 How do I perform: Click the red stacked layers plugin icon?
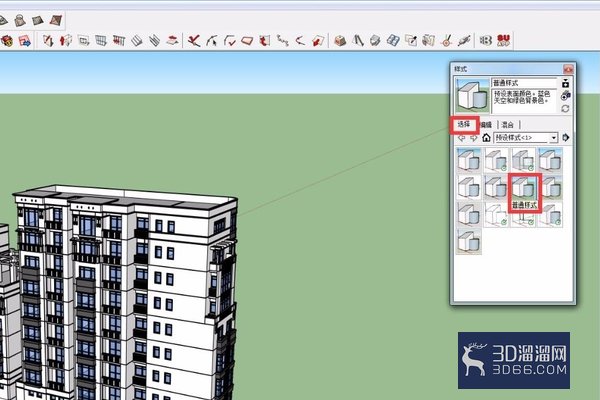tap(173, 40)
